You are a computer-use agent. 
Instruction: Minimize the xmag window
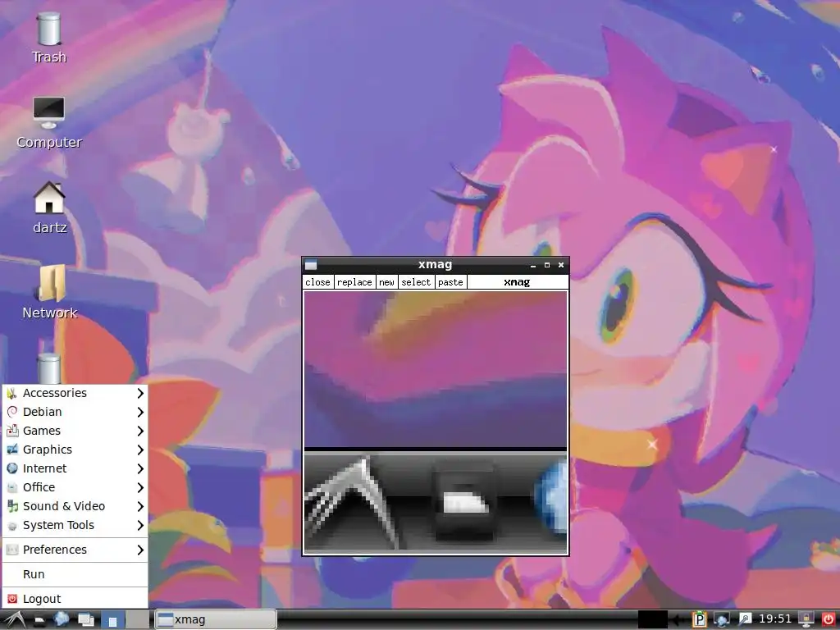[533, 265]
